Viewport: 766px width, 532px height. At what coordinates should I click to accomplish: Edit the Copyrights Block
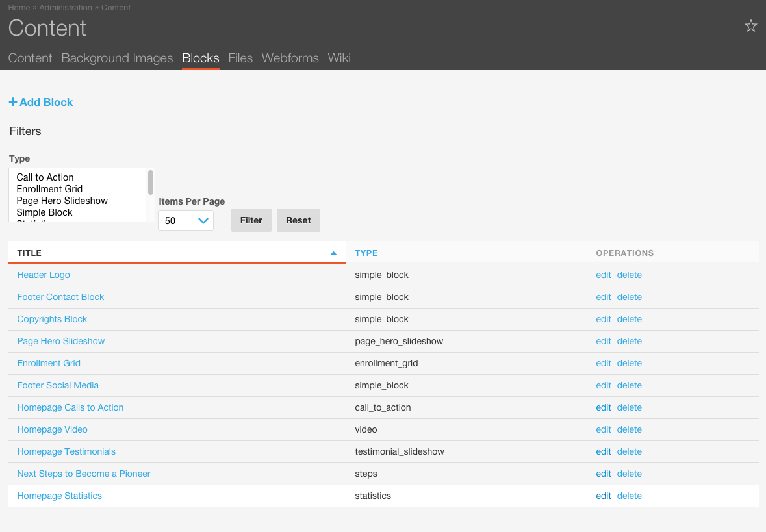tap(604, 319)
